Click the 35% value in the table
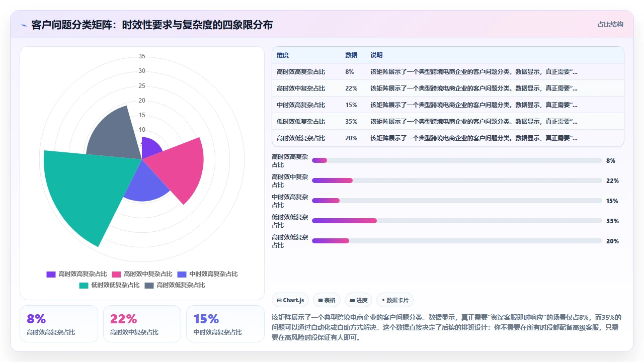Viewport: 644px width, 362px height. (351, 122)
